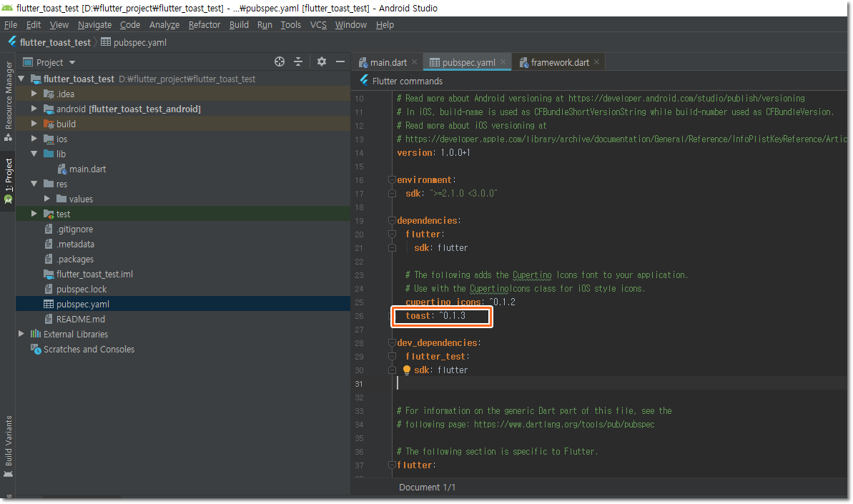Collapse the flutter_toast_test root folder
Screen dimensions: 853x504
(21, 79)
